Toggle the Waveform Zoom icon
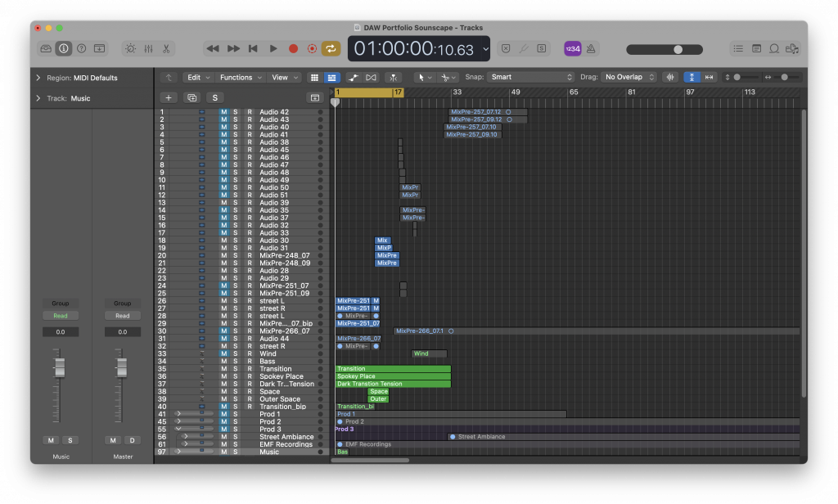Image resolution: width=838 pixels, height=504 pixels. (x=669, y=78)
